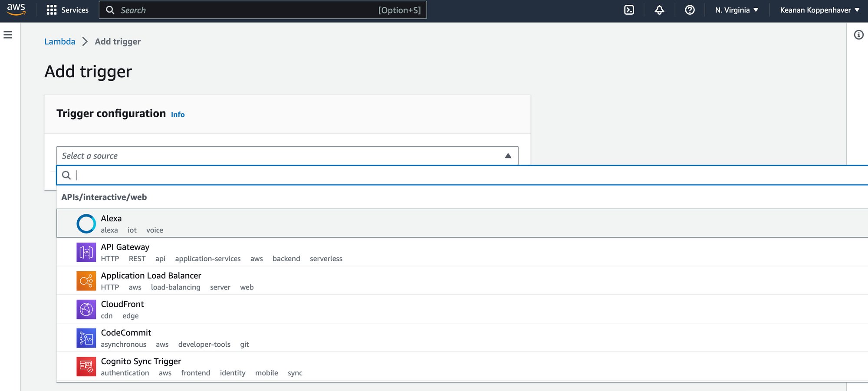Click the 'cdn' tag under CloudFront
Viewport: 868px width, 391px height.
pyautogui.click(x=106, y=316)
